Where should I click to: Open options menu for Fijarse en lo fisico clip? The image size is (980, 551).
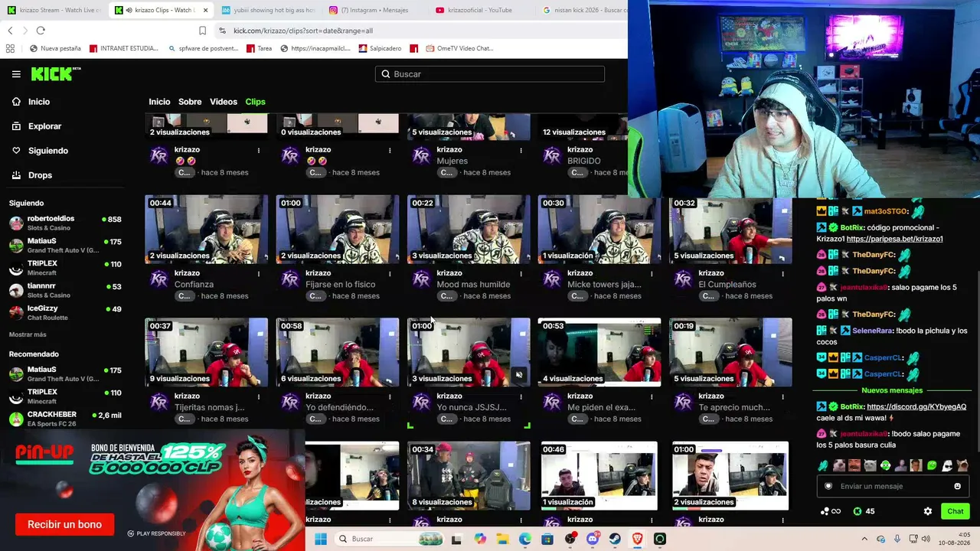click(390, 273)
